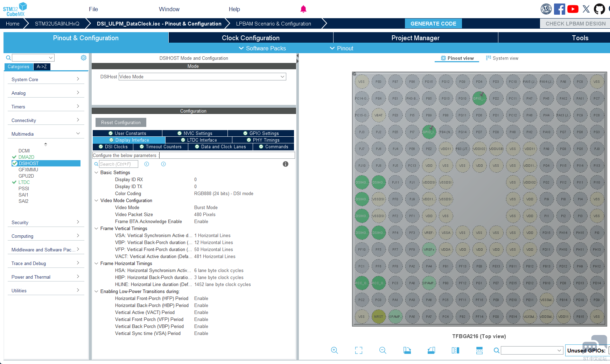Flip the chip horizontally
Viewport: 610px width, 364px height.
455,350
